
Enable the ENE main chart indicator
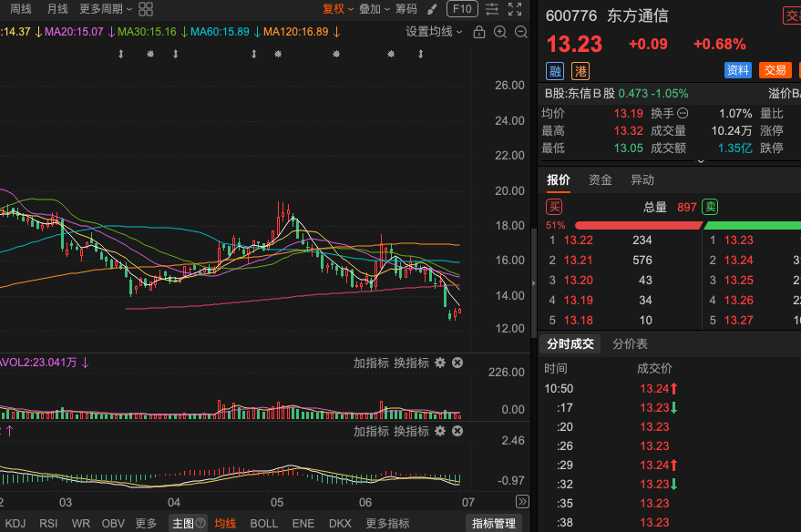pyautogui.click(x=303, y=523)
